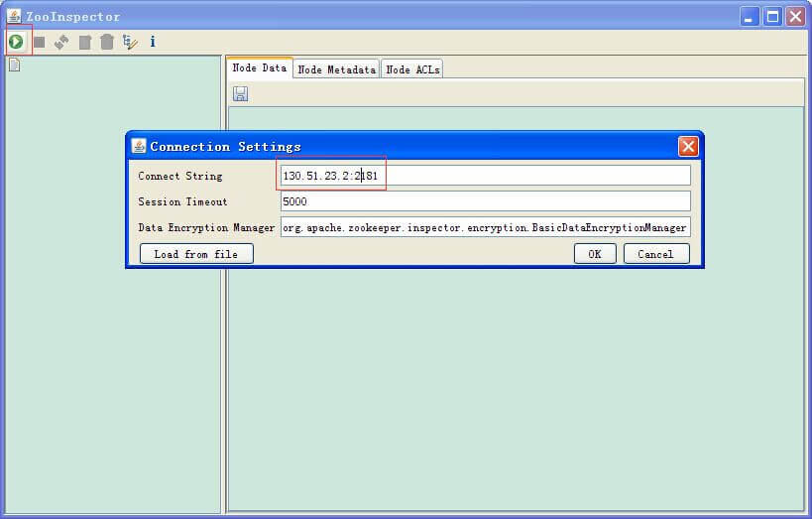Image resolution: width=812 pixels, height=519 pixels.
Task: Click the Data Encryption Manager field
Action: [x=485, y=227]
